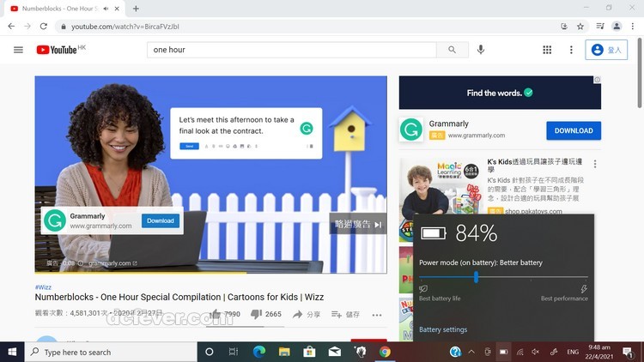This screenshot has height=362, width=644.
Task: Switch the ENG input language
Action: pos(573,352)
